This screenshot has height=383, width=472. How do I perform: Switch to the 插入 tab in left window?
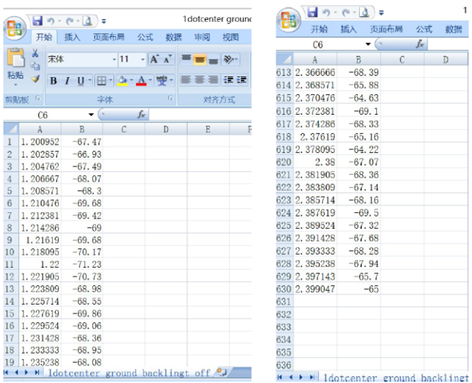tap(72, 37)
